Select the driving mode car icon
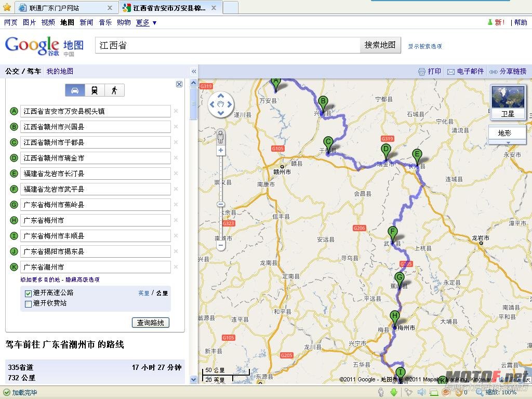This screenshot has height=399, width=532. (75, 90)
